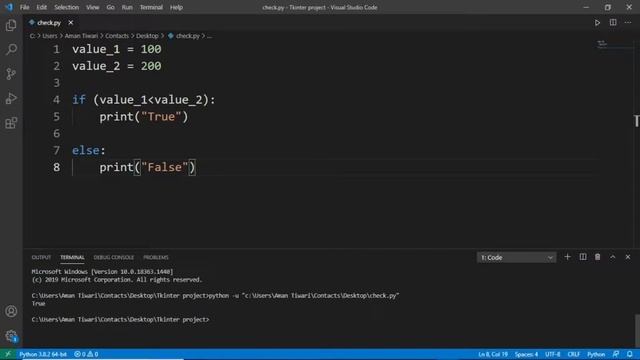Open the Search view in activity bar

pos(11,49)
